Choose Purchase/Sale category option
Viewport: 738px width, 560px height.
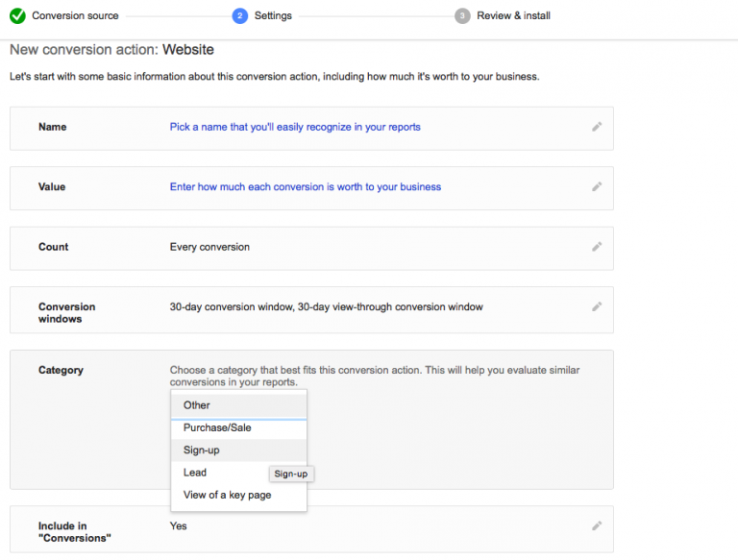click(238, 427)
